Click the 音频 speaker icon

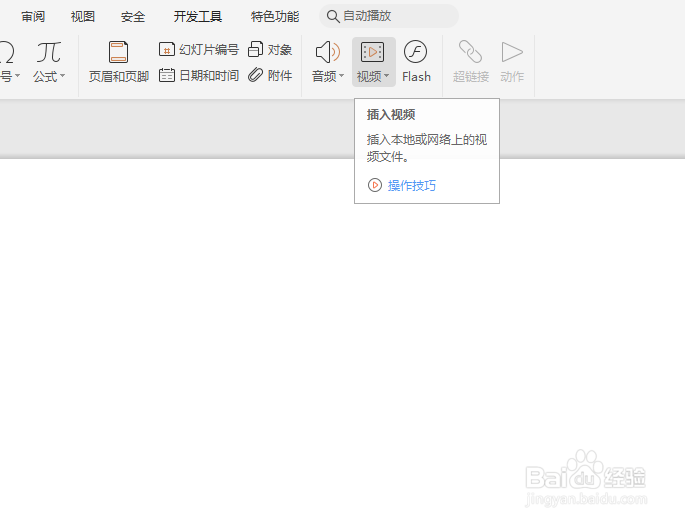[x=328, y=52]
